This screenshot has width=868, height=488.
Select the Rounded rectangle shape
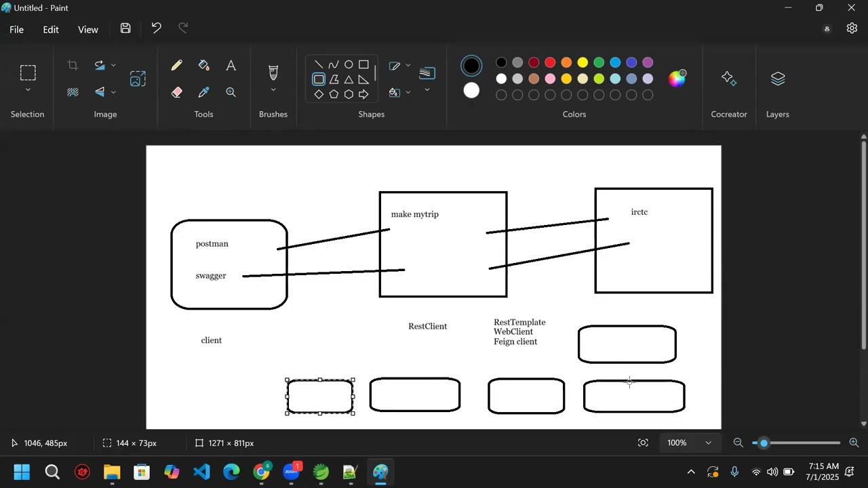coord(319,79)
